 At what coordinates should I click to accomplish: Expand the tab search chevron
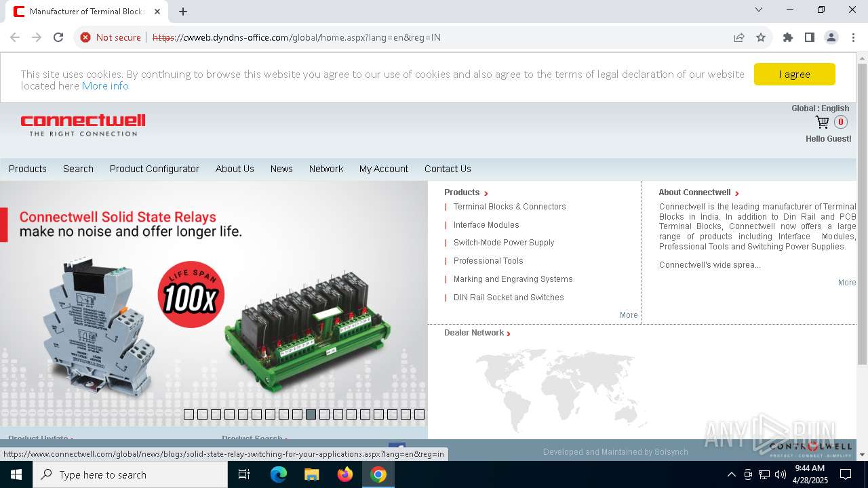pos(759,9)
